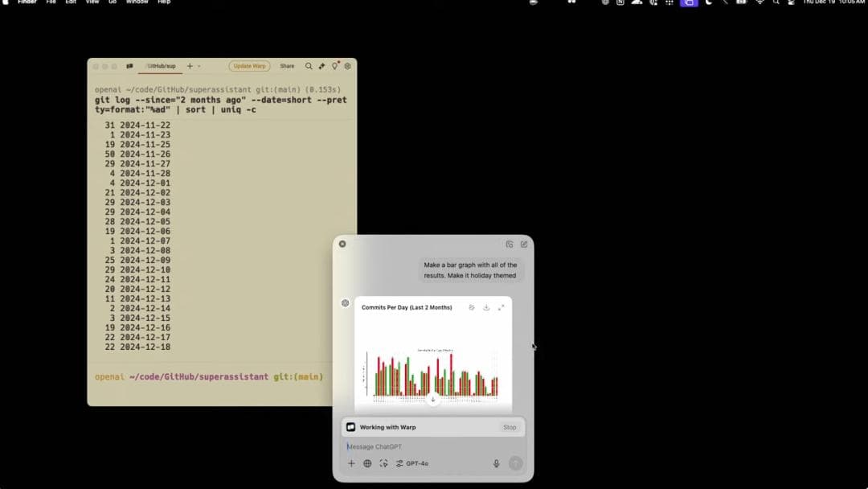Open the GPT-4o model selector
Viewport: 868px width, 489px height.
pos(412,463)
